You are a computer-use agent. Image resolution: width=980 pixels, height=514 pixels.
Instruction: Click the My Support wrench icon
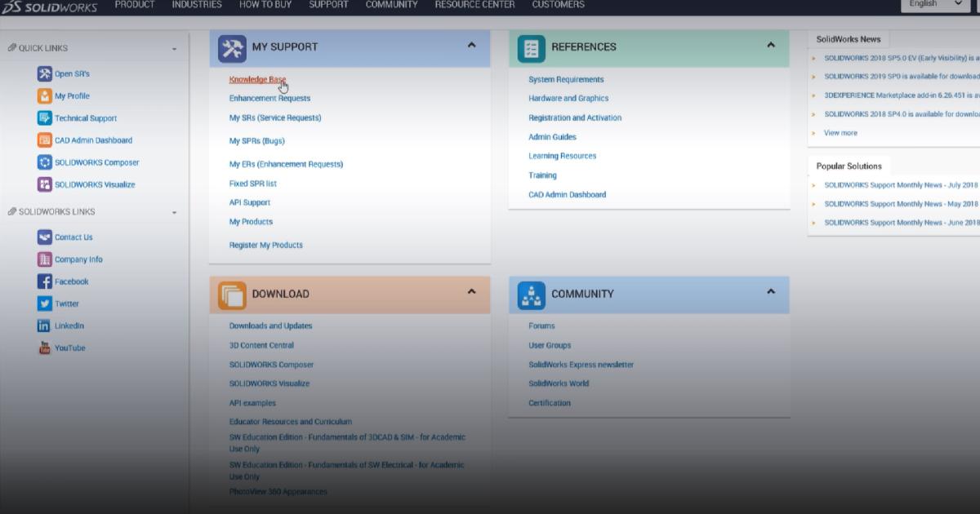(232, 49)
